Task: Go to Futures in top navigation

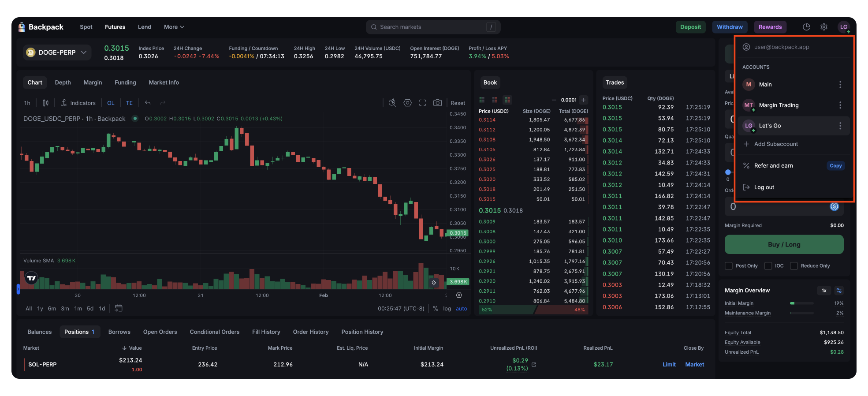Action: pos(115,27)
